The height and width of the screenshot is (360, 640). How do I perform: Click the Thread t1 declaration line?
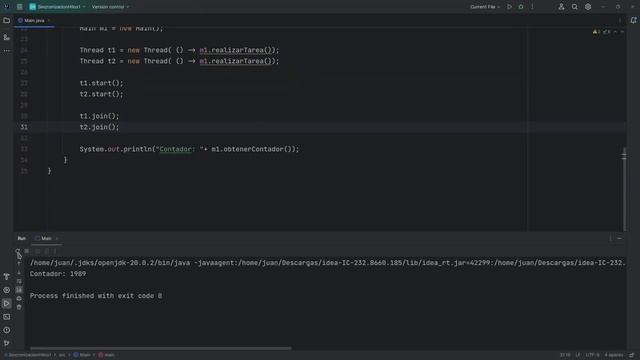pyautogui.click(x=179, y=50)
